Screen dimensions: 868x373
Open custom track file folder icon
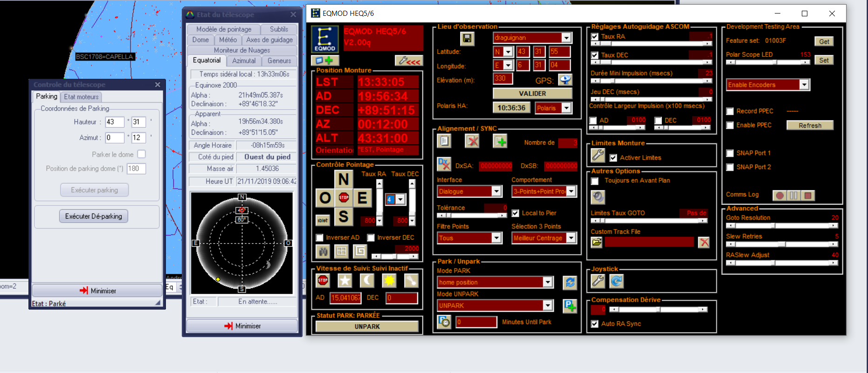[x=597, y=242]
